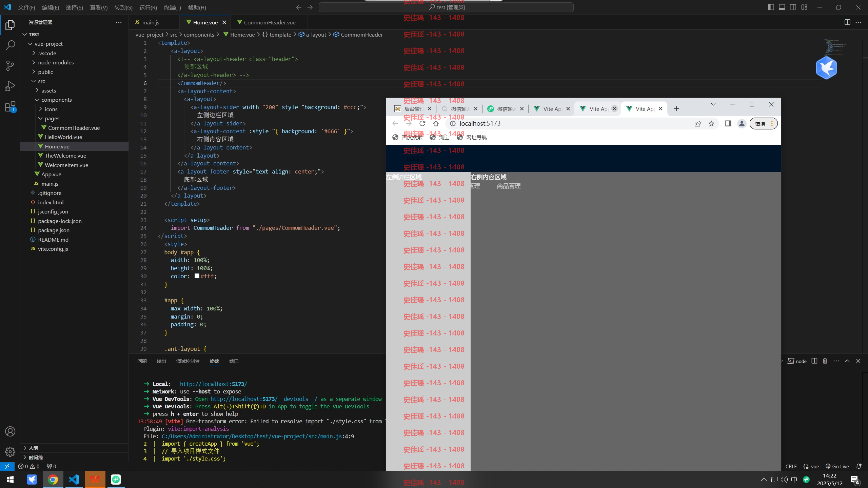This screenshot has width=868, height=488.
Task: Expand the 大纲 outline section
Action: tap(74, 448)
